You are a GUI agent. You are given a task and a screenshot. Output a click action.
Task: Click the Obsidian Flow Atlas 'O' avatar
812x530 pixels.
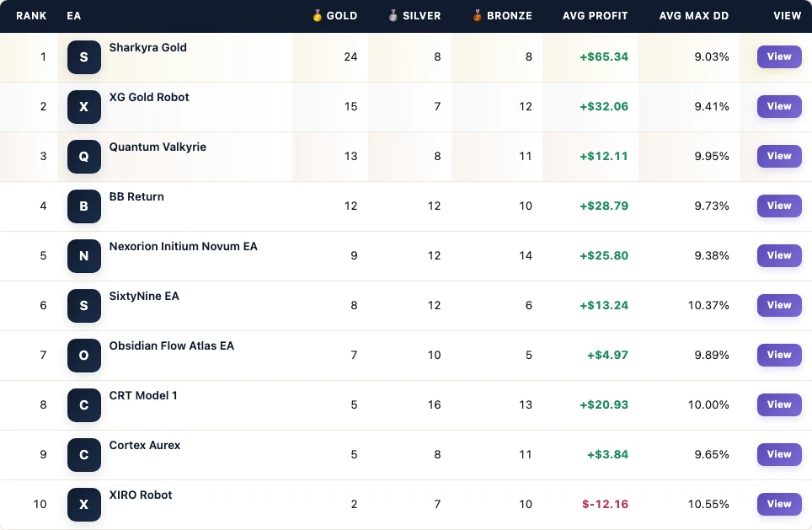point(84,356)
